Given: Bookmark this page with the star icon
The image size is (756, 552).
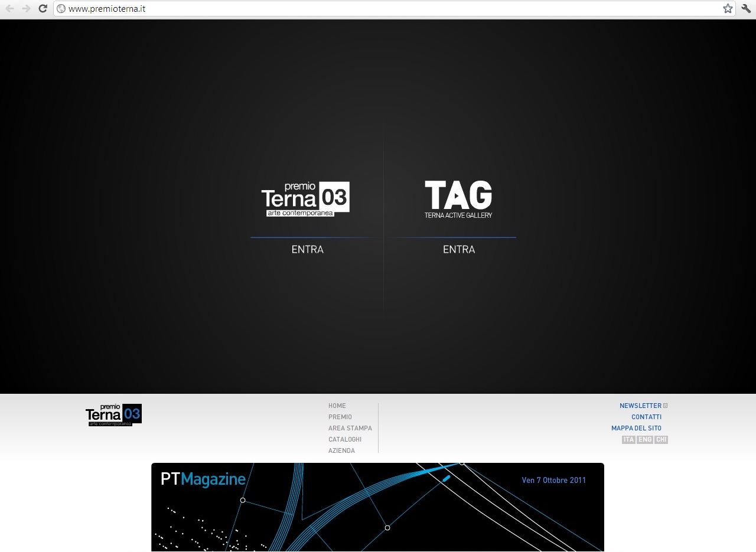Looking at the screenshot, I should [728, 9].
